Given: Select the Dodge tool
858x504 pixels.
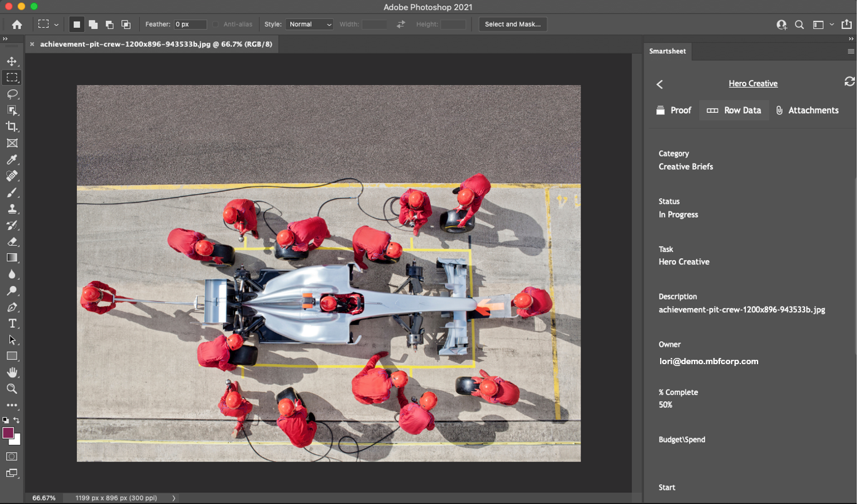Looking at the screenshot, I should (12, 291).
